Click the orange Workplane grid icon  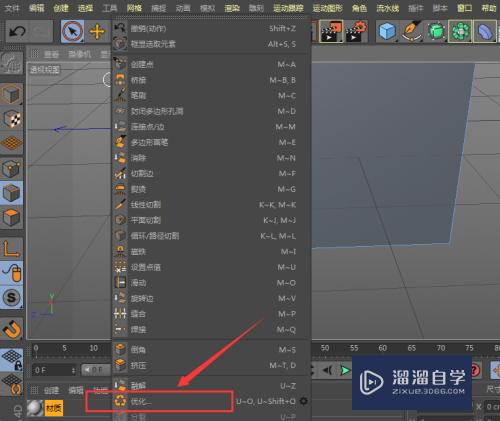click(x=12, y=143)
